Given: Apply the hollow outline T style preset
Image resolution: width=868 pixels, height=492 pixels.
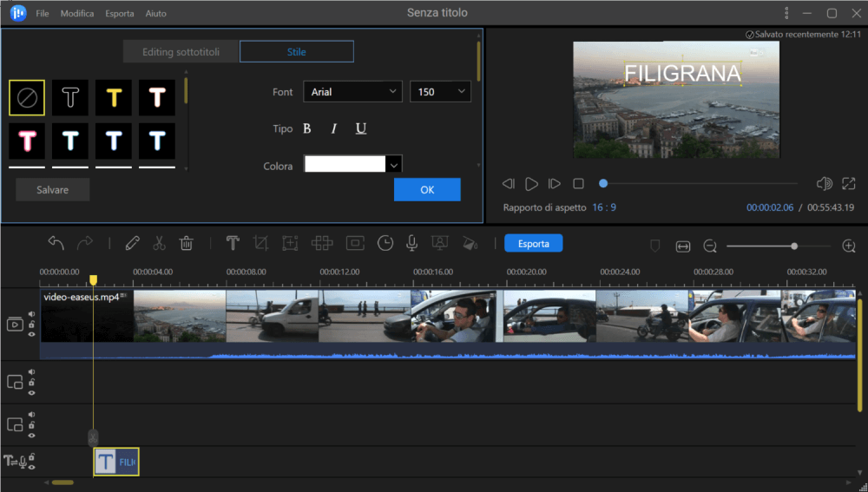Looking at the screenshot, I should 70,98.
